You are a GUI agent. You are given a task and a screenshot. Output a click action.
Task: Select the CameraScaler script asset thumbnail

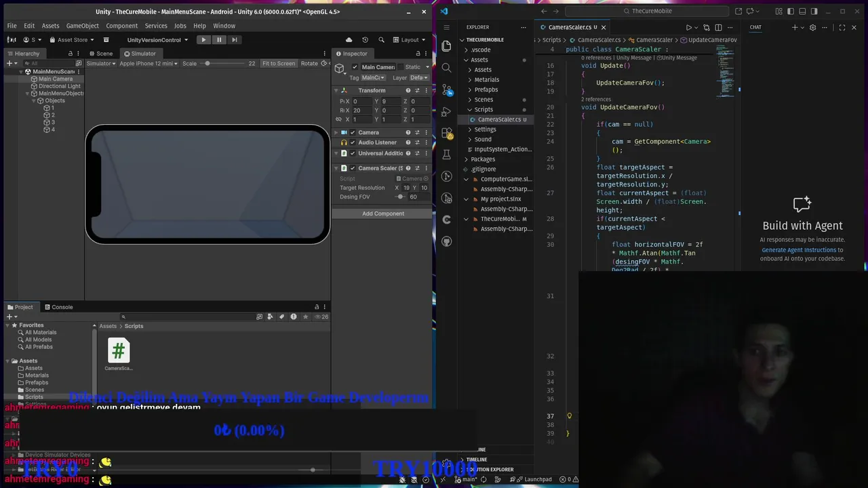pos(119,351)
